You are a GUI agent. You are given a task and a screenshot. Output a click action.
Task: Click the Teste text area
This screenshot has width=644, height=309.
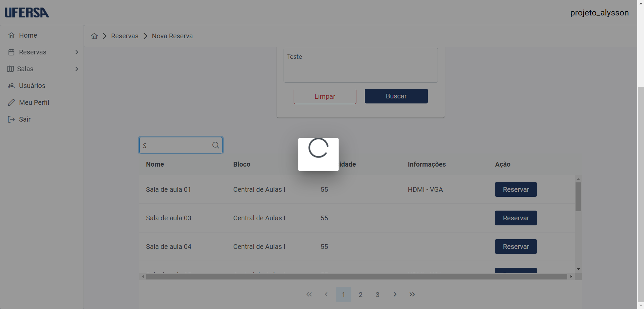coord(360,65)
